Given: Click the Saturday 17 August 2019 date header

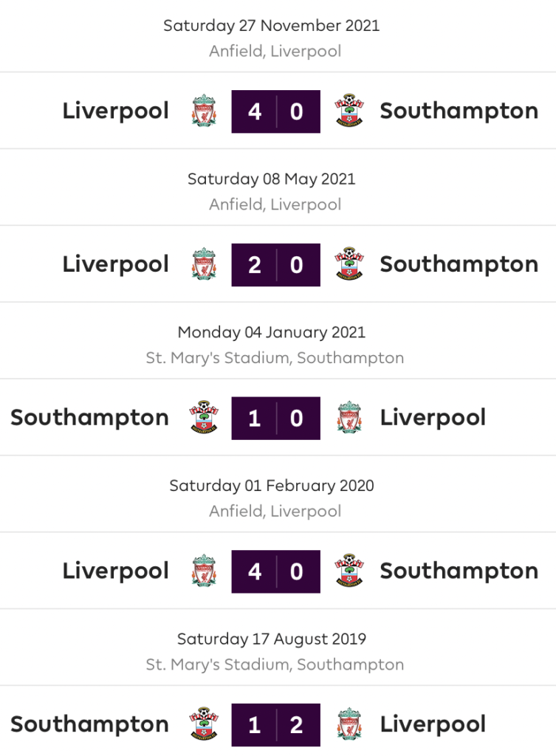Looking at the screenshot, I should 272,639.
